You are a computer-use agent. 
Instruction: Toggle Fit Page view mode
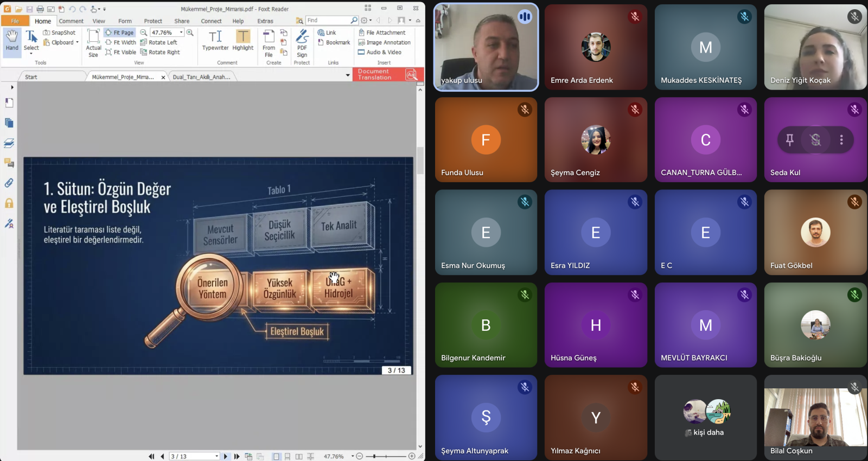[x=119, y=33]
